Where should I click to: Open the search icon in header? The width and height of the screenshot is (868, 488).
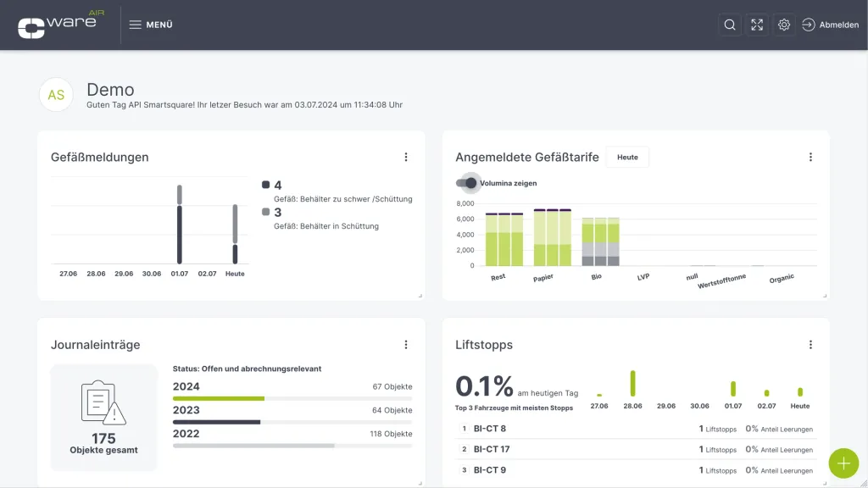click(x=730, y=25)
